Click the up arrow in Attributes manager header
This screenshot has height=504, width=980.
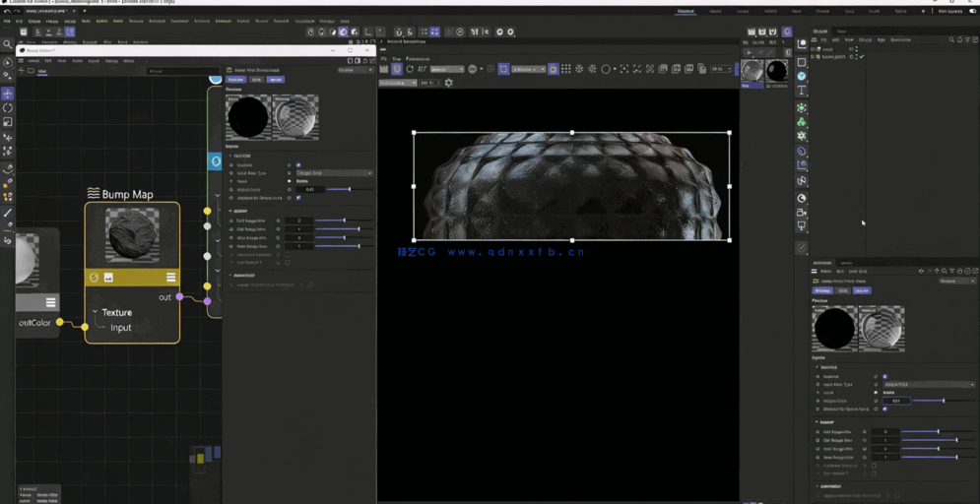(937, 271)
